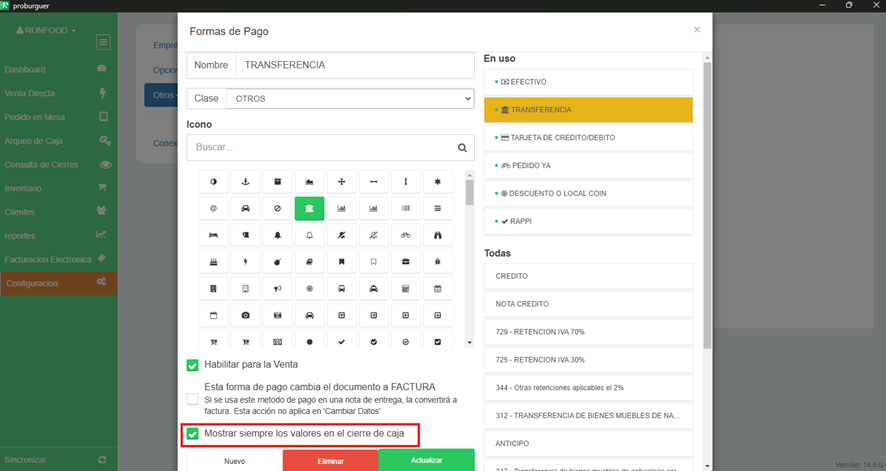Choose the archive box icon

click(277, 182)
